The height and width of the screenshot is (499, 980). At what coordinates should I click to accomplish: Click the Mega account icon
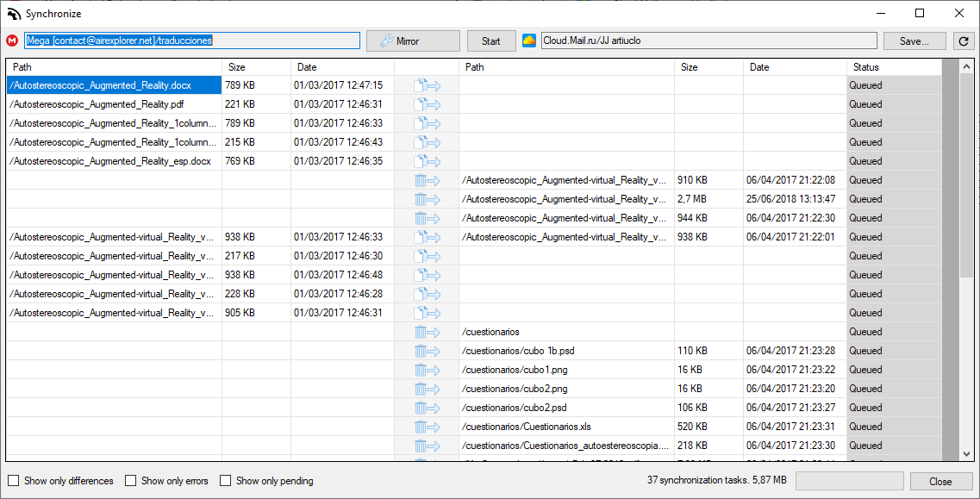click(x=12, y=40)
